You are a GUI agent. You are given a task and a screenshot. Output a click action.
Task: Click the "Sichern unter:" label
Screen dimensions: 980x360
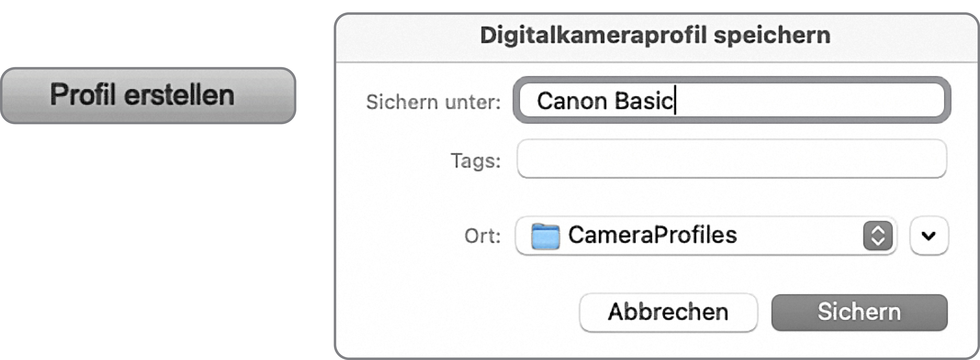[433, 102]
